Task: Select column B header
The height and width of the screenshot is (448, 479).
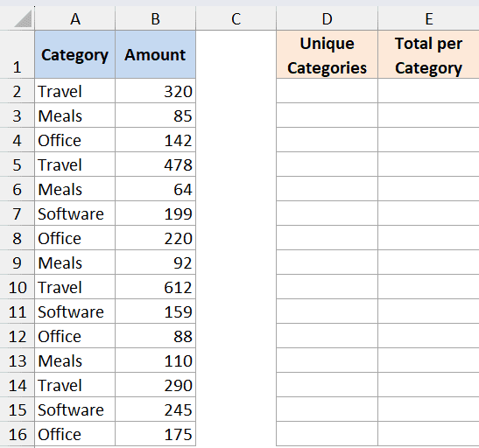Action: (155, 18)
